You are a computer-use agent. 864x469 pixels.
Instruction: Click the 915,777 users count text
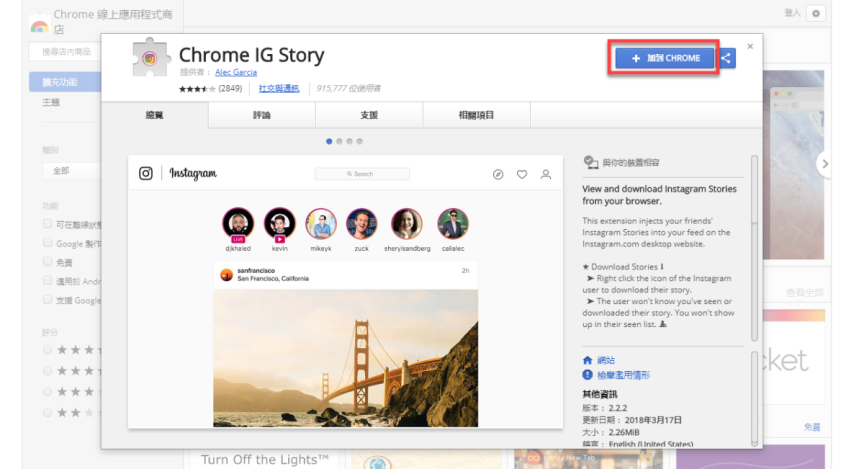click(x=348, y=88)
